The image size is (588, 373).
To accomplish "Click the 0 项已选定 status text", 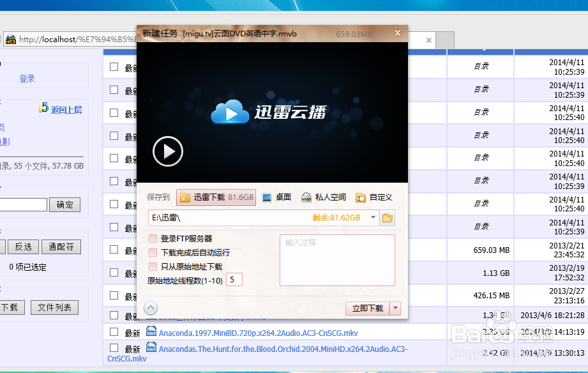I will pyautogui.click(x=27, y=267).
